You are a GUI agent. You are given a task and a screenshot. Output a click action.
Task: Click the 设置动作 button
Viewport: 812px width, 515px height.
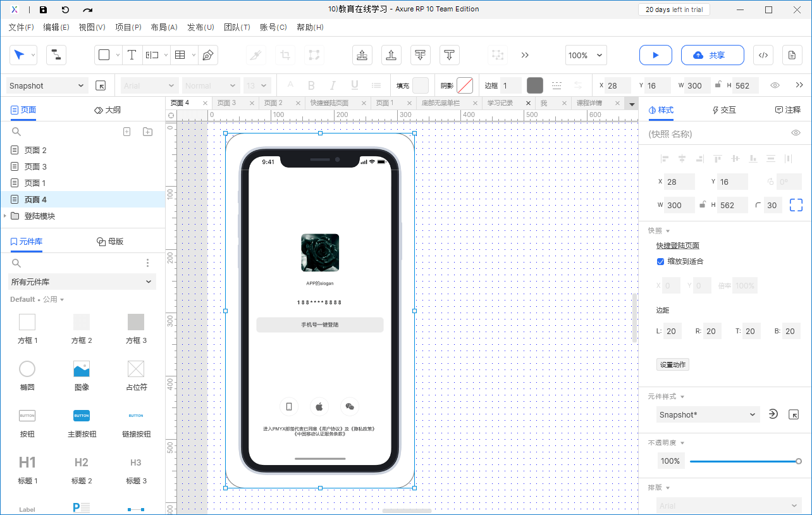click(x=672, y=364)
